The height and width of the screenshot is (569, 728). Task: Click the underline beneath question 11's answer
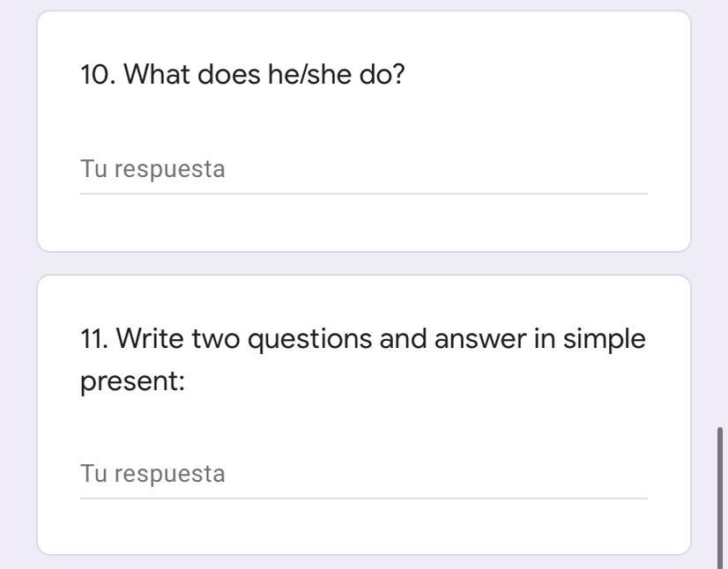point(363,499)
